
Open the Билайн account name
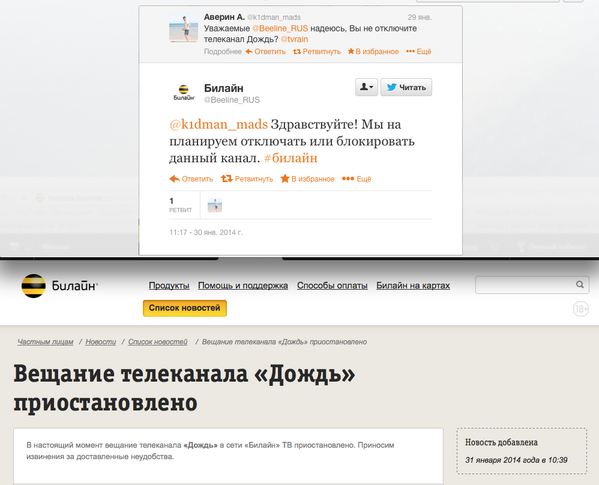[x=224, y=88]
